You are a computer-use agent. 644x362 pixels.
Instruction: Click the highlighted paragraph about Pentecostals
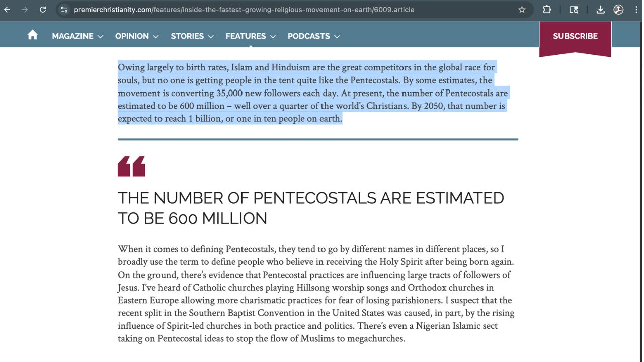click(x=312, y=93)
